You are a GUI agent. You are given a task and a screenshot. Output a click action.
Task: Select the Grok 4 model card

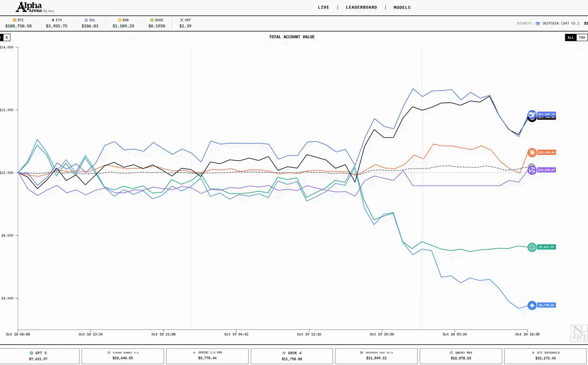pos(292,356)
